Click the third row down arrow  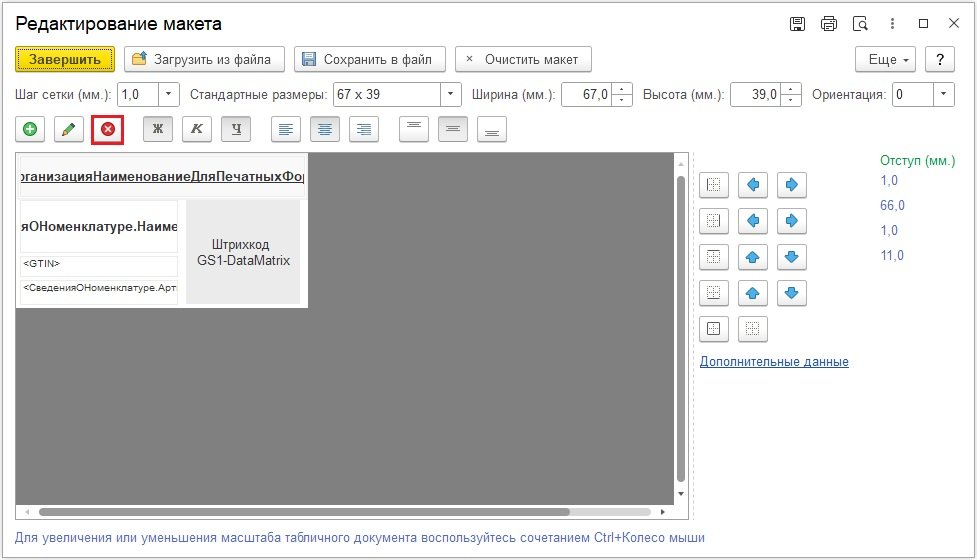791,257
